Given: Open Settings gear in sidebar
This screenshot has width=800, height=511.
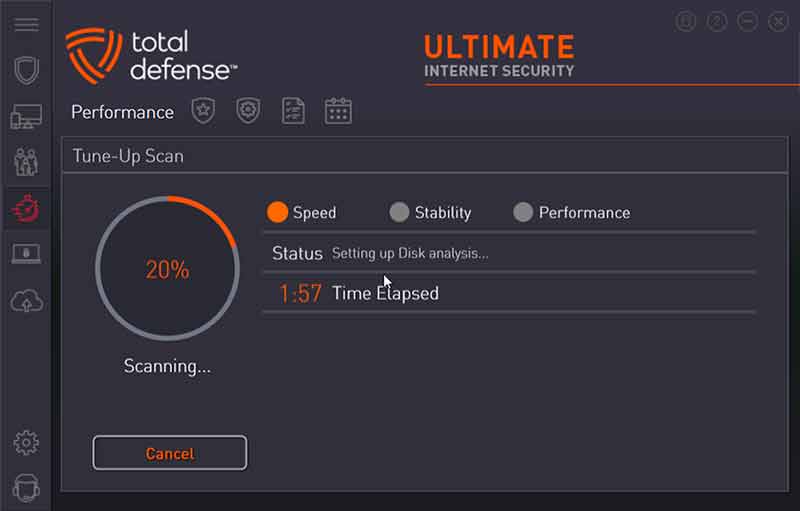Looking at the screenshot, I should (26, 443).
